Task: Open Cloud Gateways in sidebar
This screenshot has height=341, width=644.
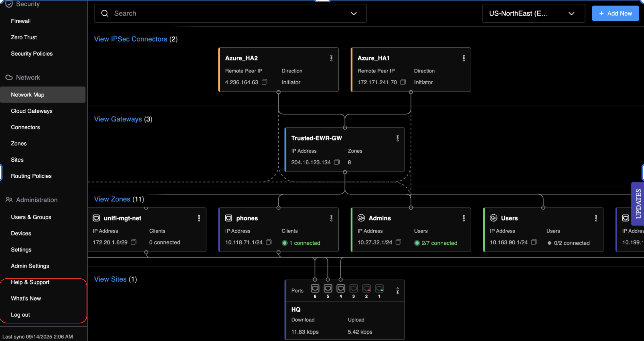Action: click(x=32, y=111)
